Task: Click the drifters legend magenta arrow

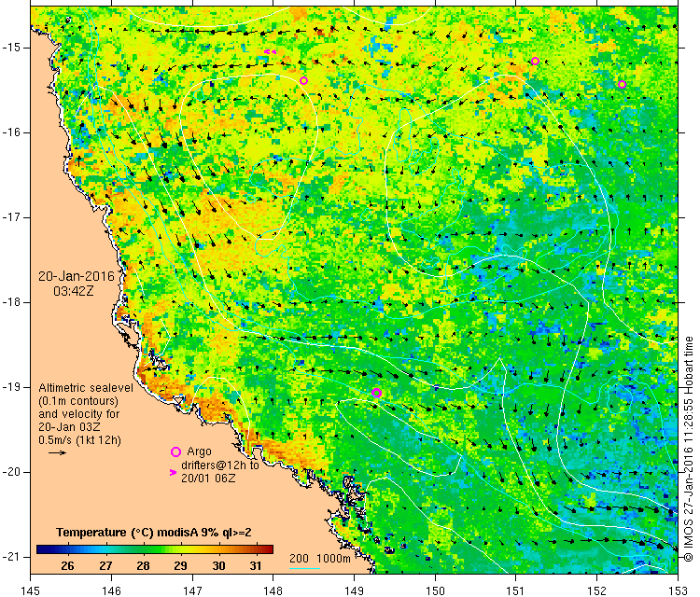Action: (x=173, y=472)
